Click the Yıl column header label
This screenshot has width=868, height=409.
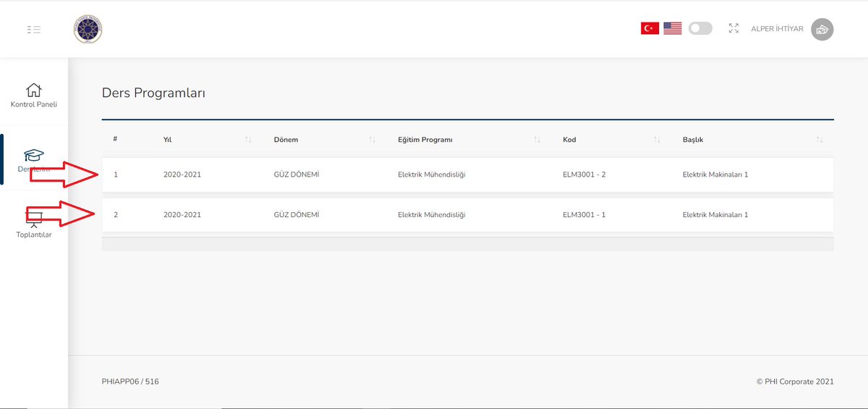167,140
